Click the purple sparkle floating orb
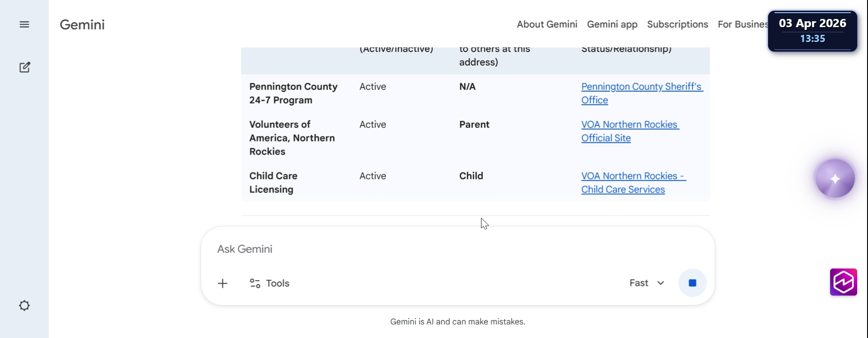The width and height of the screenshot is (868, 338). (835, 179)
